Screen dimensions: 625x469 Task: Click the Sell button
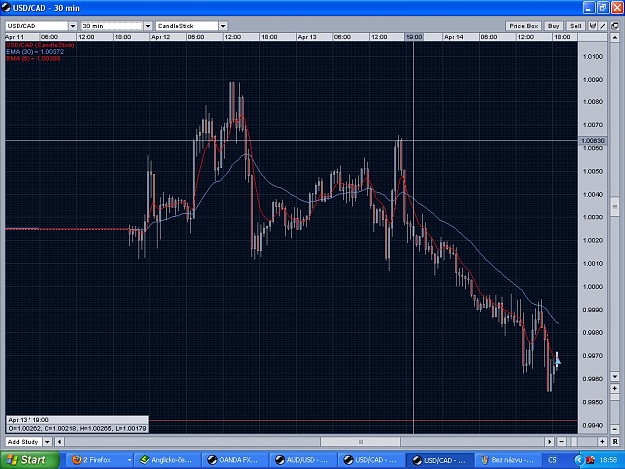(576, 26)
